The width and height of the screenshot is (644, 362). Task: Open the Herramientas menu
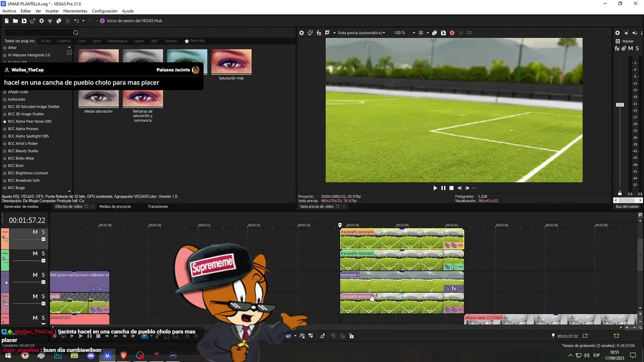pos(75,11)
